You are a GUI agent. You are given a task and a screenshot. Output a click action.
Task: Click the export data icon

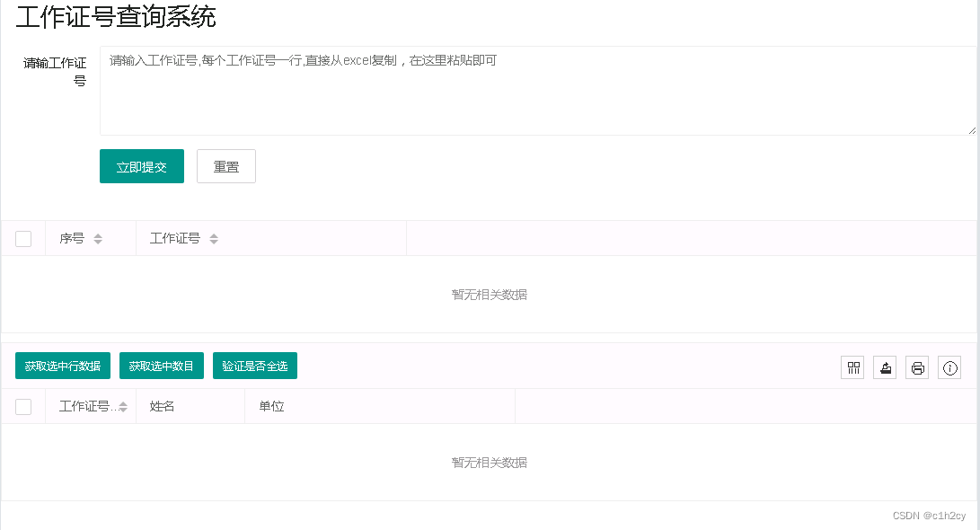(885, 367)
